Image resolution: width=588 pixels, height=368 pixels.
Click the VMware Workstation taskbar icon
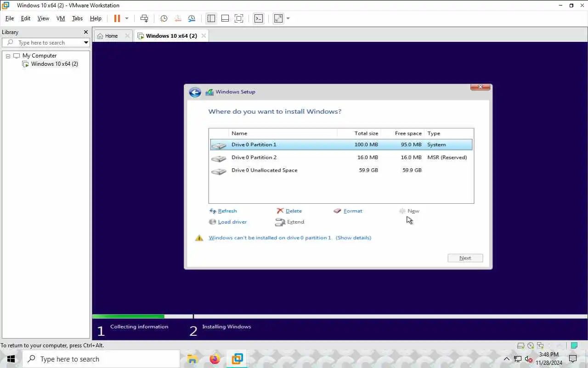[237, 359]
